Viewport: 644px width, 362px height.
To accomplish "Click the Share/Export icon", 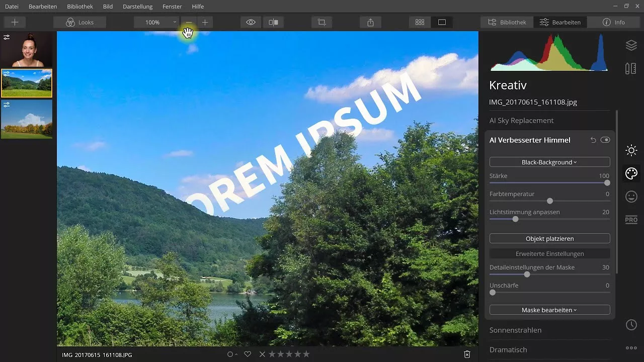I will click(371, 22).
